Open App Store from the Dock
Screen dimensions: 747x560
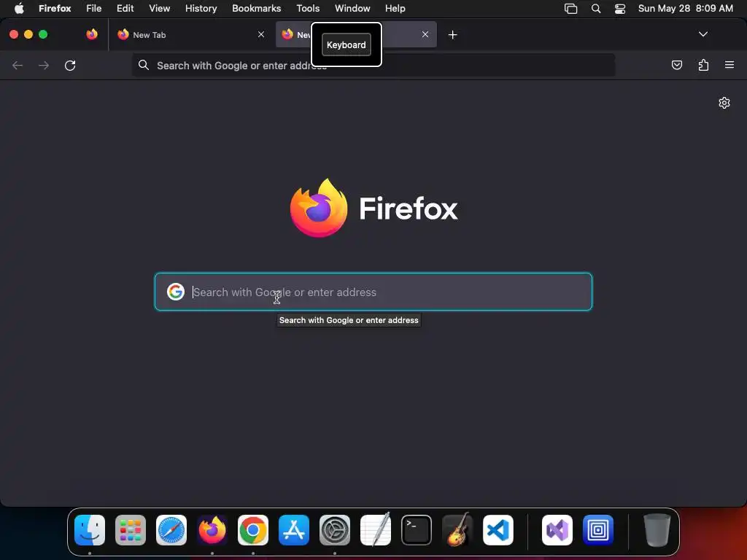(x=294, y=529)
